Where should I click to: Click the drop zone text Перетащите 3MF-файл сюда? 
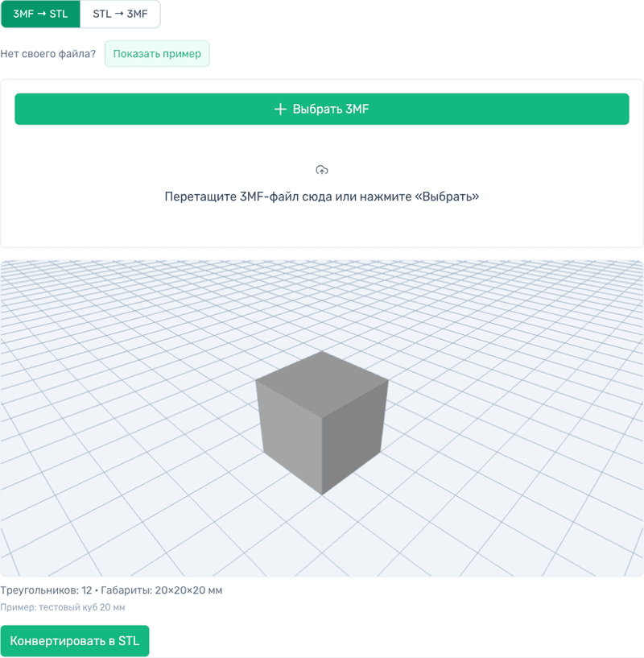(x=322, y=197)
